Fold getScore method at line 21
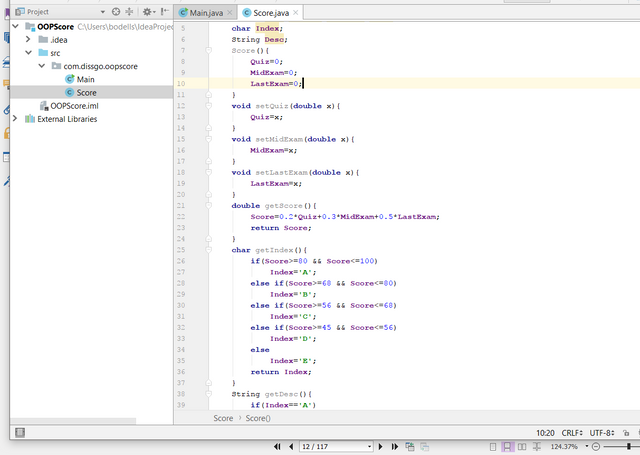Image resolution: width=640 pixels, height=455 pixels. point(209,206)
